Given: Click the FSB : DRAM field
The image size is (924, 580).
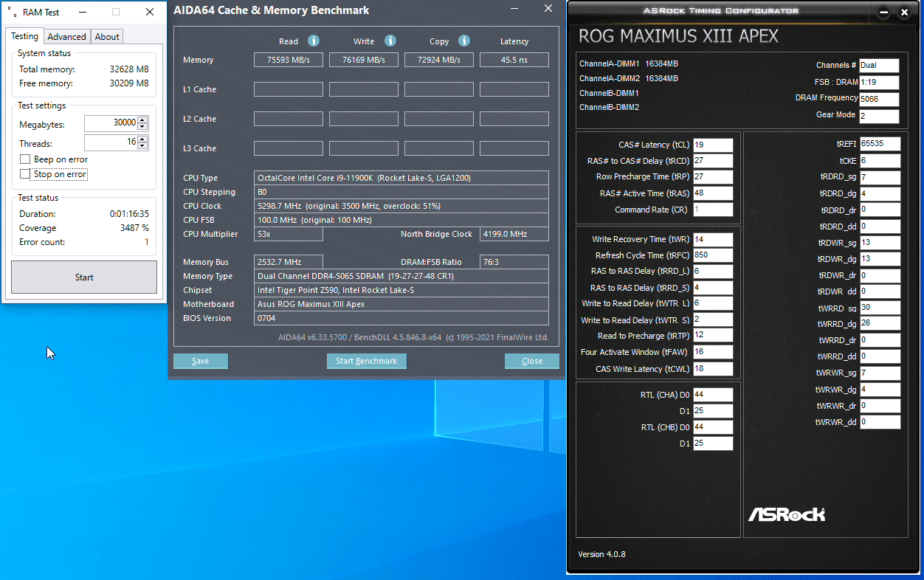Looking at the screenshot, I should [x=880, y=83].
